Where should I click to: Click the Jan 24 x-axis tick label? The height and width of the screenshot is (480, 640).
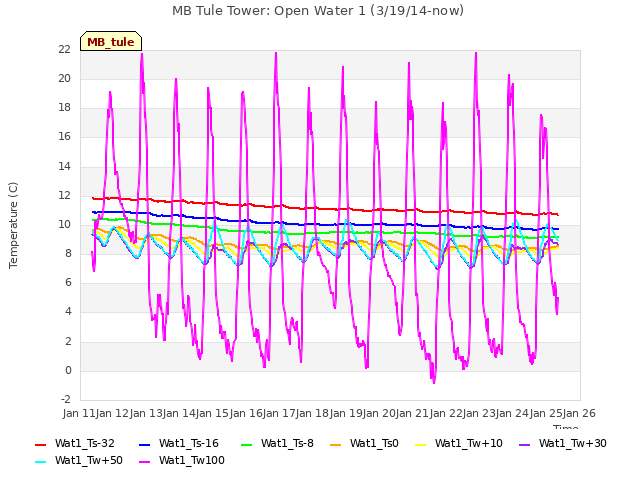(512, 413)
